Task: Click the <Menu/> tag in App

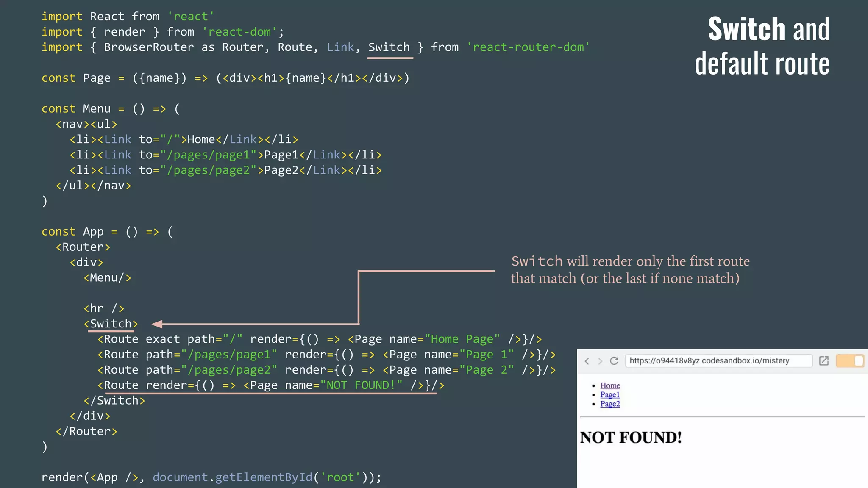Action: 107,278
